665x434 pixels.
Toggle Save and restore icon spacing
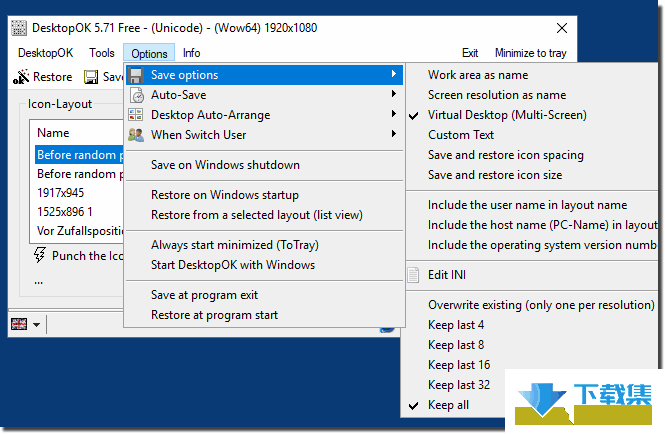(x=506, y=155)
